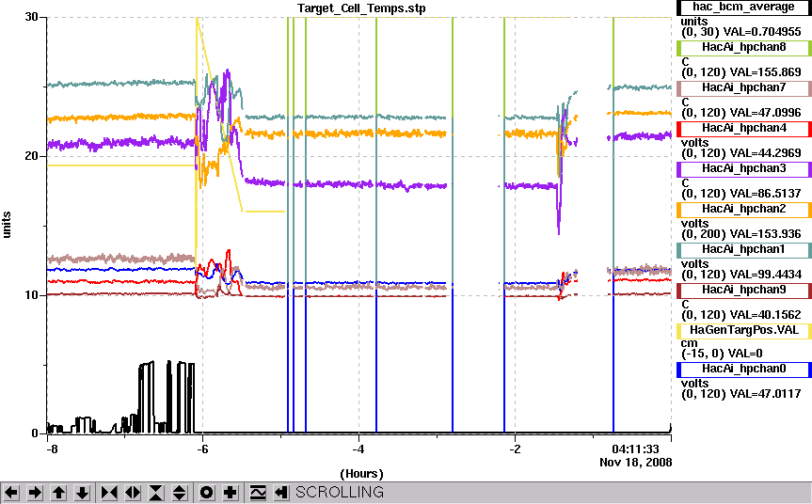Select the HacAi_hpchan1 legend entry
Image resolution: width=812 pixels, height=504 pixels.
(743, 249)
